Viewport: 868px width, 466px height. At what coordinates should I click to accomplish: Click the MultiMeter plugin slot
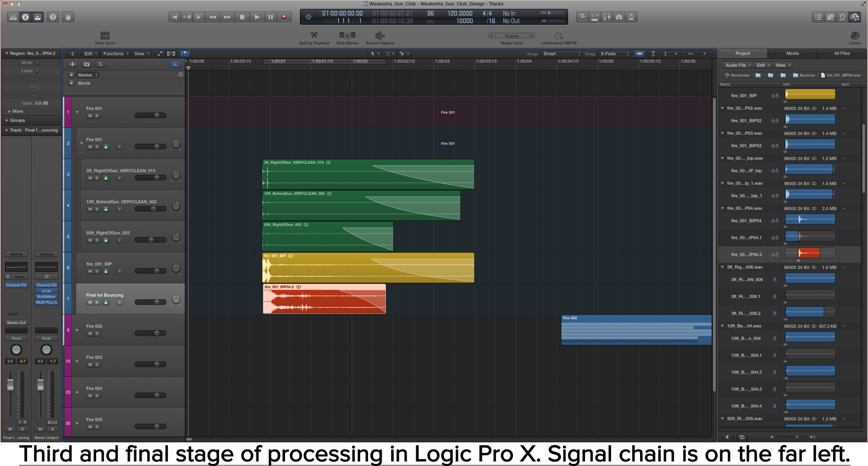[x=46, y=297]
